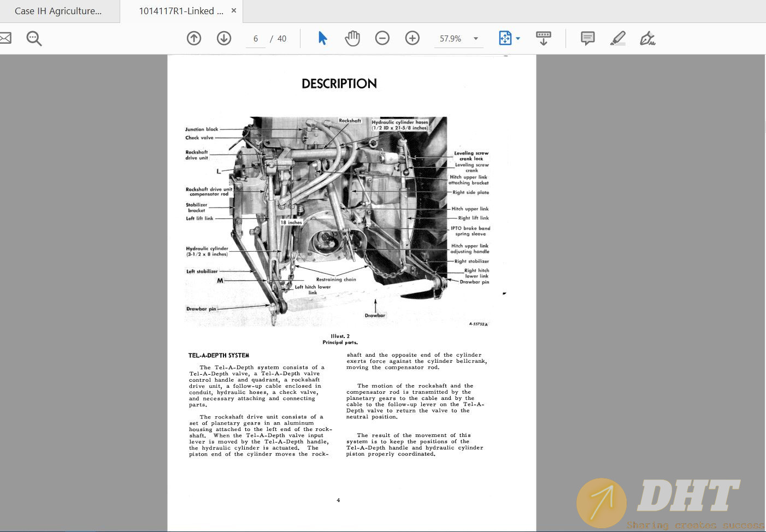This screenshot has height=532, width=766.
Task: Click the 'Hitch upper link' label
Action: click(x=470, y=209)
